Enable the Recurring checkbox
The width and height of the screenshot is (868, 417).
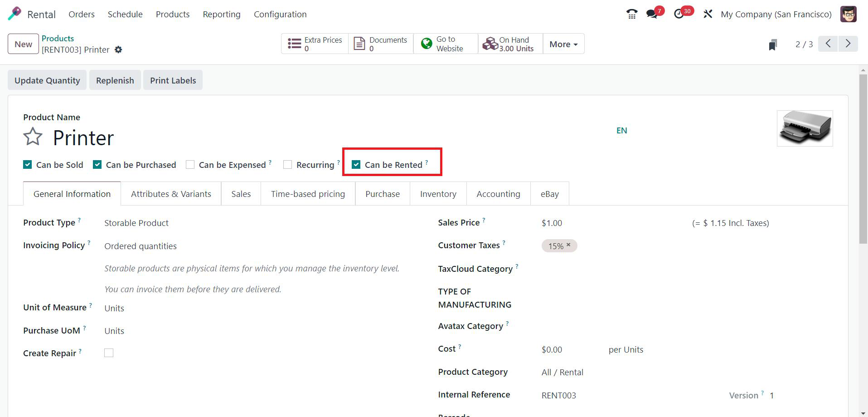[288, 165]
